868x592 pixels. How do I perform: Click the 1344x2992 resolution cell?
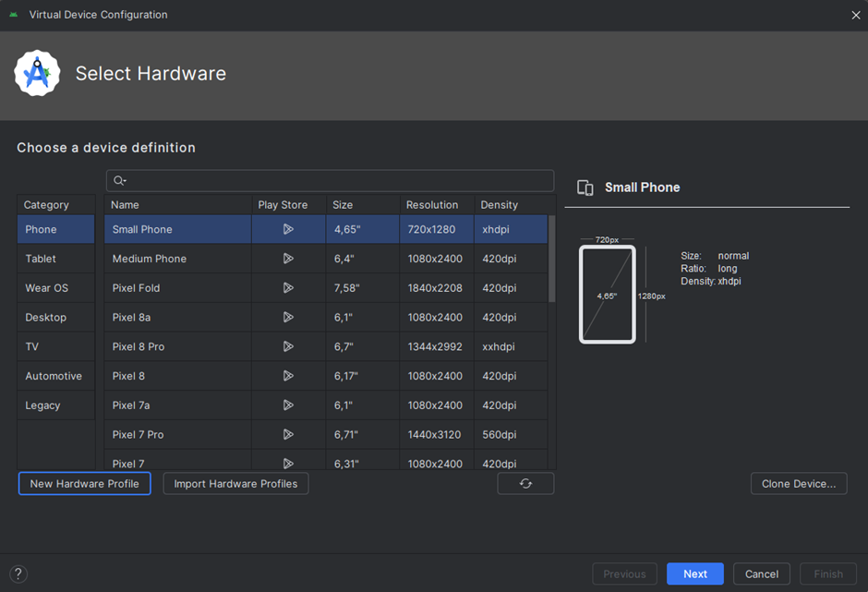coord(437,346)
